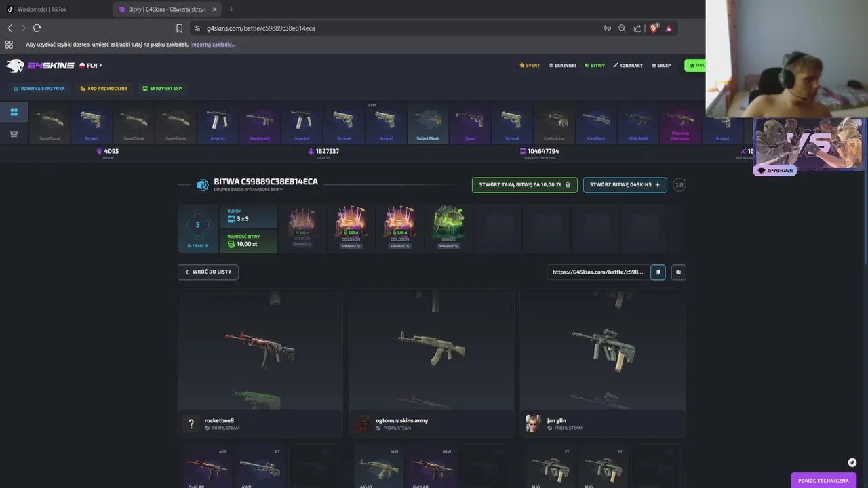Open a new browser tab

[231, 9]
